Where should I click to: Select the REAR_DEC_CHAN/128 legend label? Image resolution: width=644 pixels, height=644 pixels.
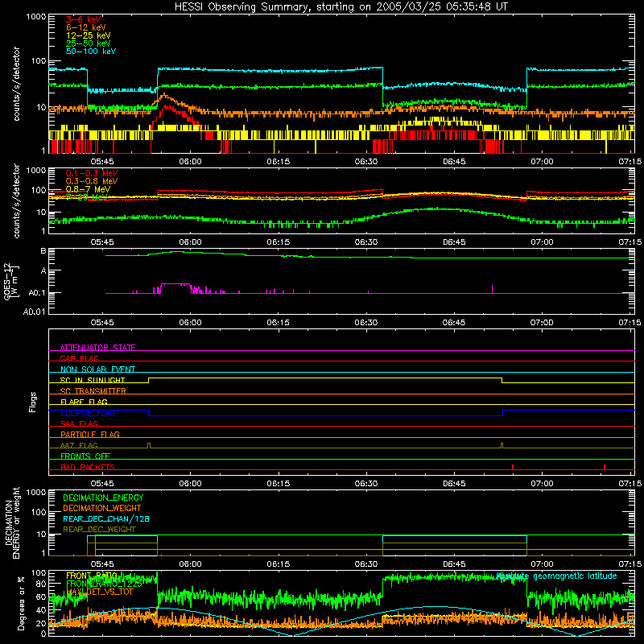pos(106,518)
